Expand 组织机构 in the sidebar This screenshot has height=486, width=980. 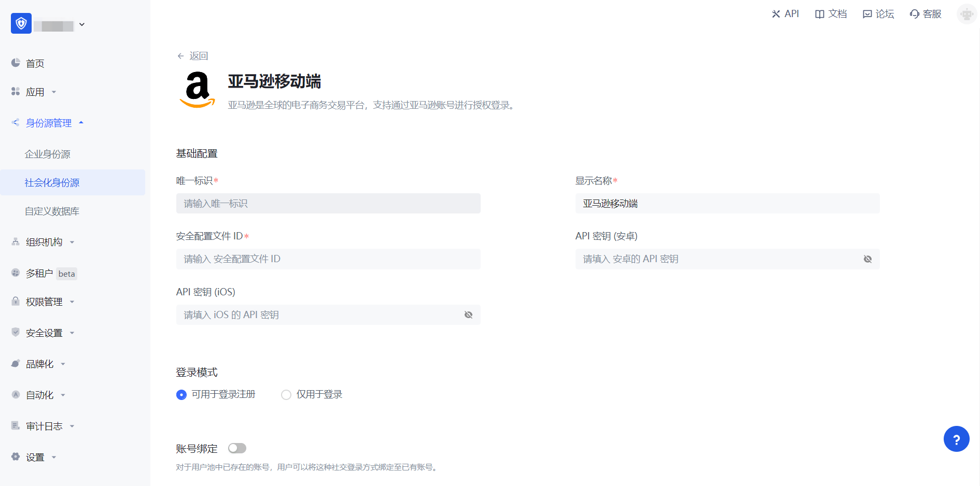point(44,242)
